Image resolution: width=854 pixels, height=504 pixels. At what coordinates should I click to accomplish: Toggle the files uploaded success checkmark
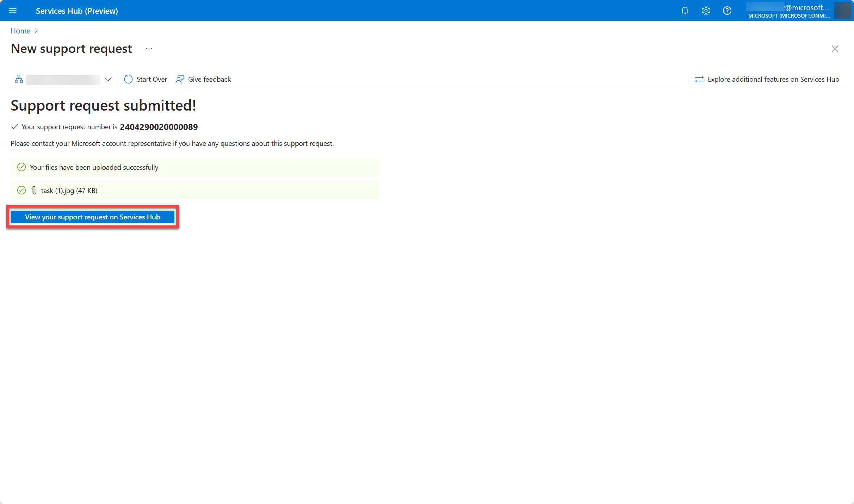coord(21,167)
